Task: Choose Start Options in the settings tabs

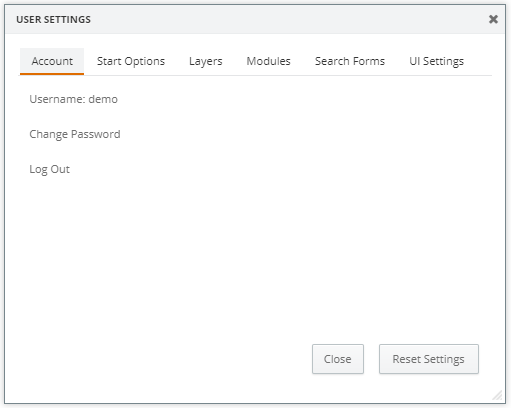Action: click(131, 61)
